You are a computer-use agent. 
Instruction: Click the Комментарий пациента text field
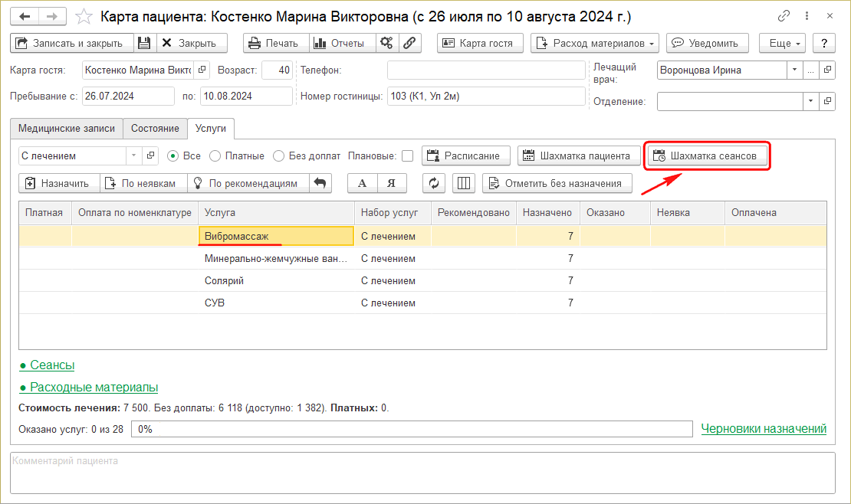pyautogui.click(x=422, y=473)
